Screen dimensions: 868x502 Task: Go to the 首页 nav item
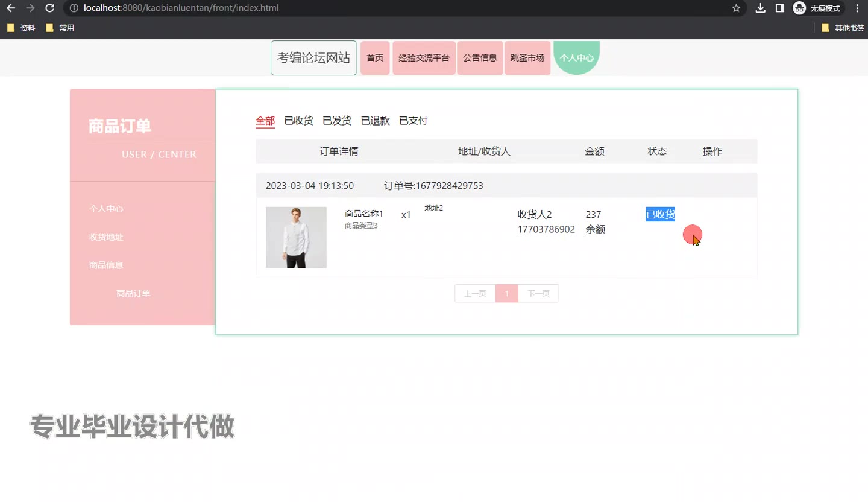tap(375, 58)
